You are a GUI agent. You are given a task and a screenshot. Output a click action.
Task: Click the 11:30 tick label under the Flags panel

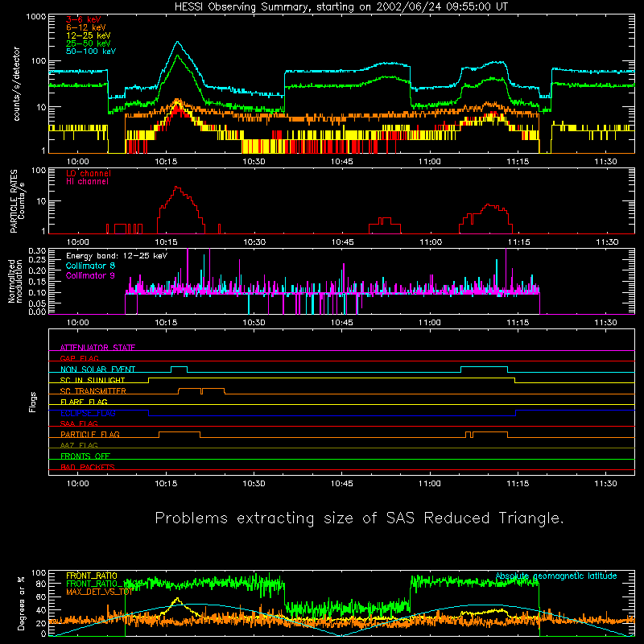606,484
